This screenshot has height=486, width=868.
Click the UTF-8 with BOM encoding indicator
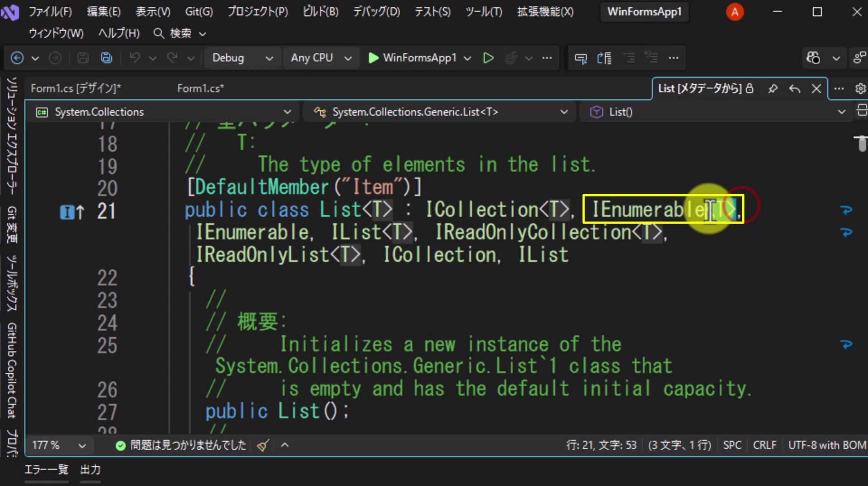[827, 445]
